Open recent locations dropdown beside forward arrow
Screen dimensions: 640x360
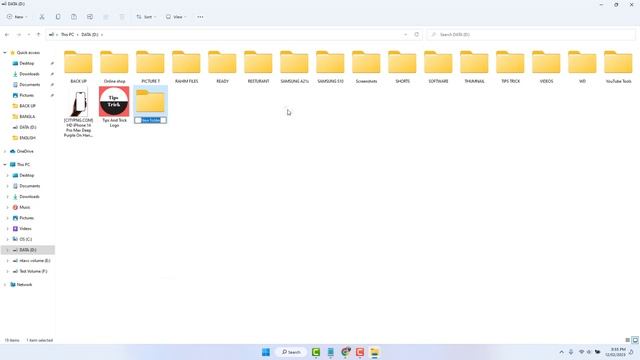(29, 35)
